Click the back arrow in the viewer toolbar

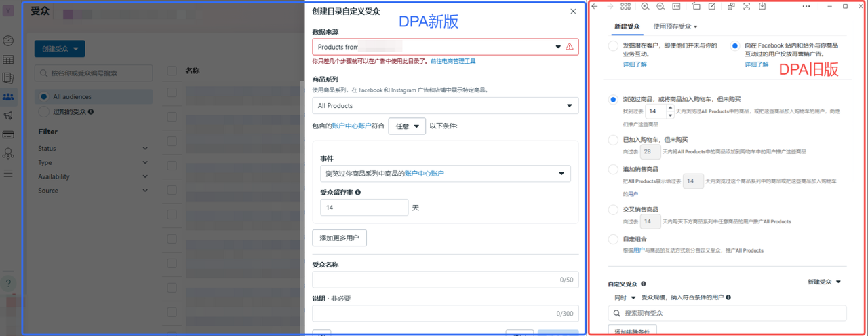[595, 6]
